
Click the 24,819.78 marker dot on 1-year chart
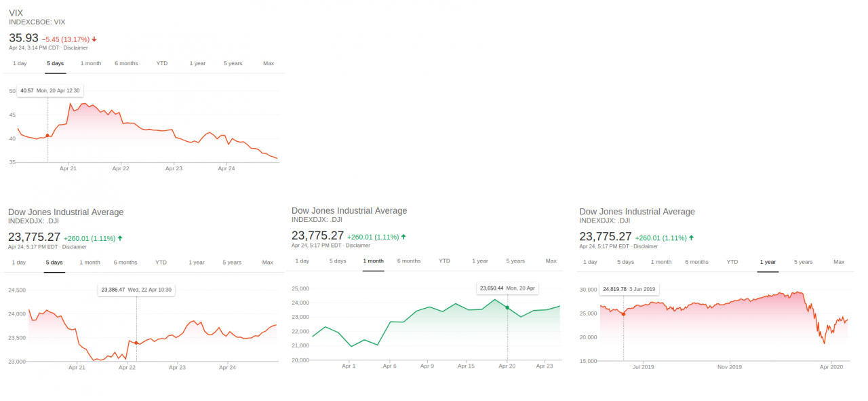(x=623, y=313)
